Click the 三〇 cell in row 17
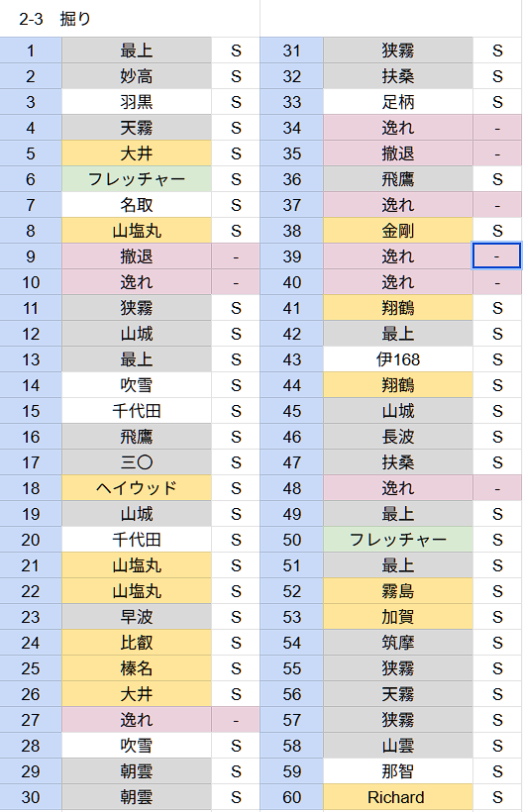 point(137,462)
